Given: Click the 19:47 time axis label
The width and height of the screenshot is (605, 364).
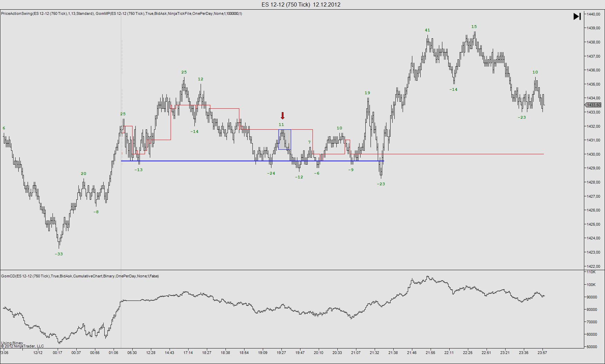Looking at the screenshot, I should pos(300,353).
